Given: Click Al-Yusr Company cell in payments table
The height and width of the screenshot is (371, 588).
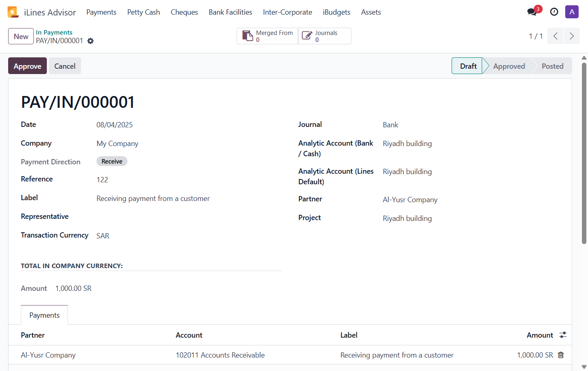Looking at the screenshot, I should (x=48, y=355).
